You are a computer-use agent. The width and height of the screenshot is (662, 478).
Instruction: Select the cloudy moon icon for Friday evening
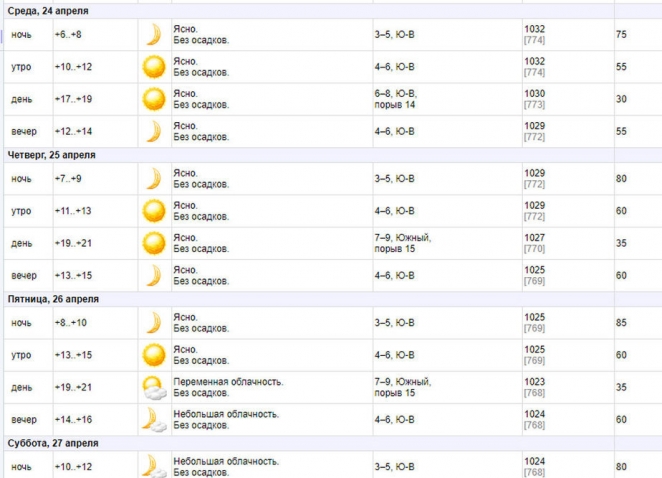[153, 419]
